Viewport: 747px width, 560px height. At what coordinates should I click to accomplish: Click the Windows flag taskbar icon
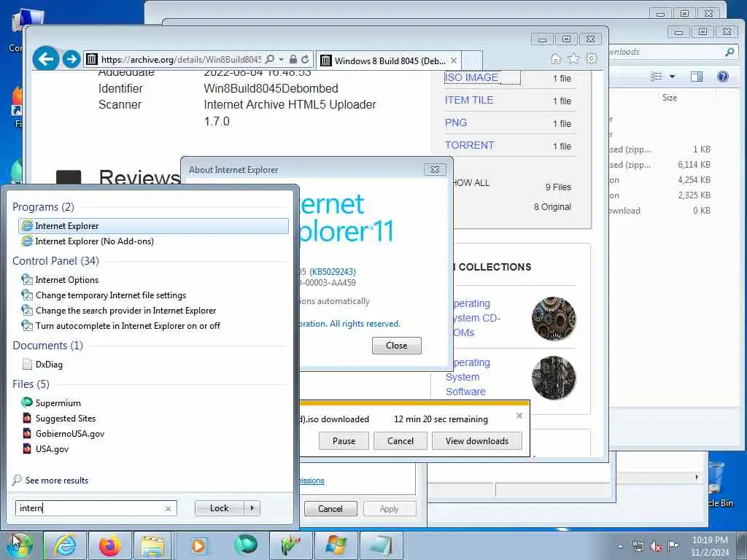coord(336,545)
